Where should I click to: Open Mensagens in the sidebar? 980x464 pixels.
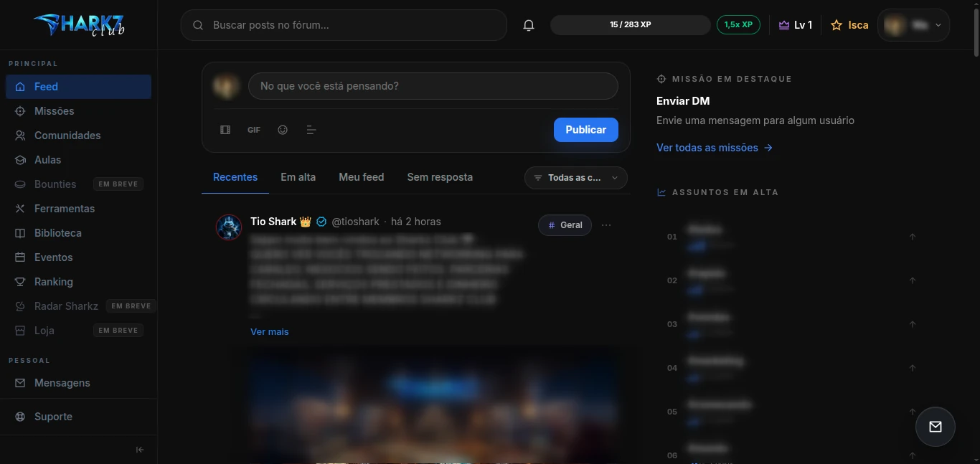click(79, 383)
